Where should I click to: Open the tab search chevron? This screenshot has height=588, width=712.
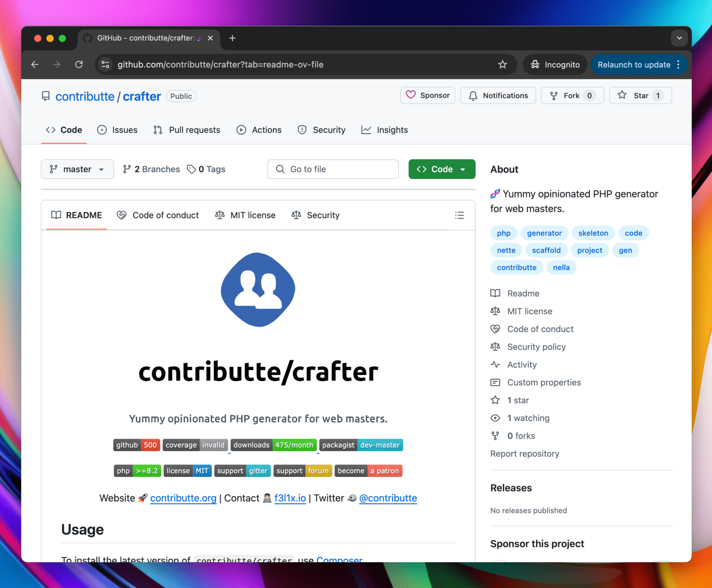click(679, 38)
